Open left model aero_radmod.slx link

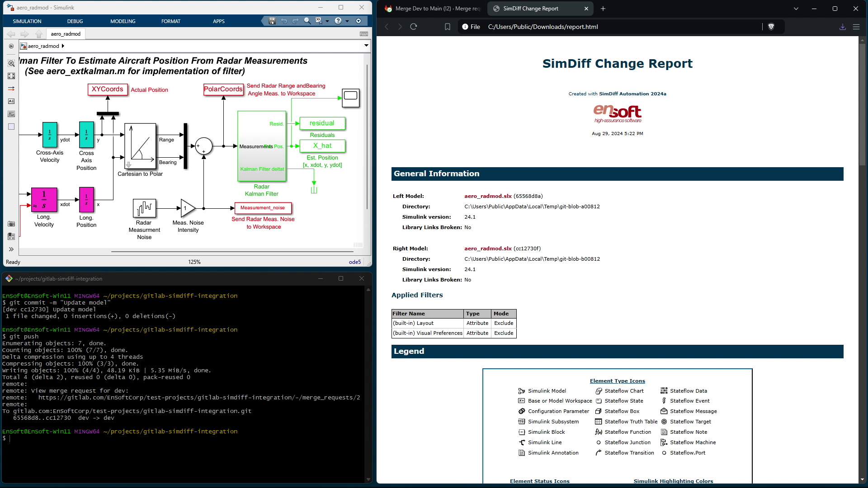coord(487,196)
